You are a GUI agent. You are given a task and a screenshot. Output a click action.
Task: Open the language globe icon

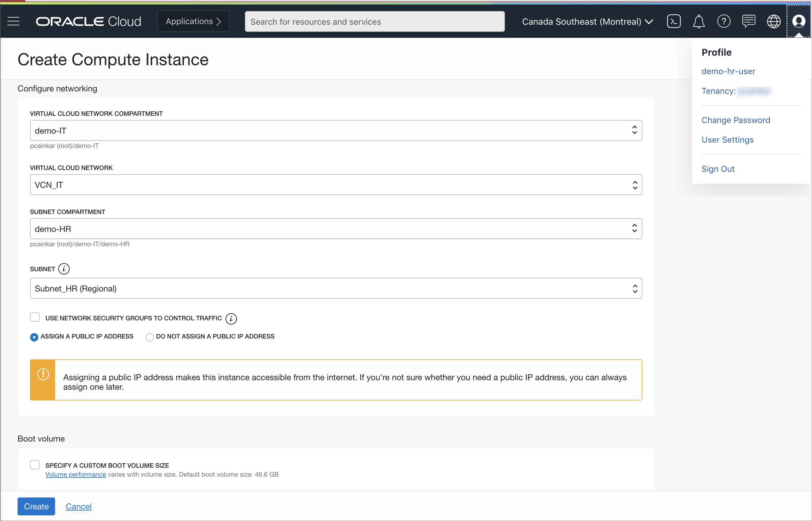[x=773, y=21]
